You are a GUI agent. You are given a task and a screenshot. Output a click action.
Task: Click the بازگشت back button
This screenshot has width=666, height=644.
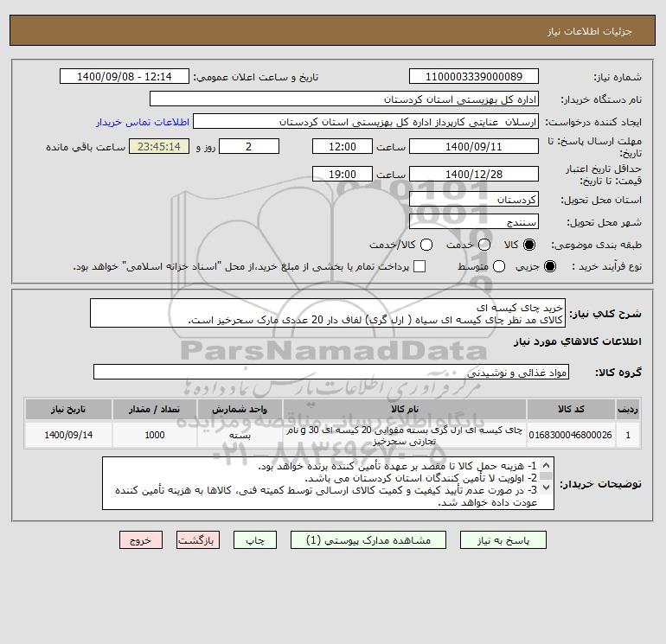[198, 540]
